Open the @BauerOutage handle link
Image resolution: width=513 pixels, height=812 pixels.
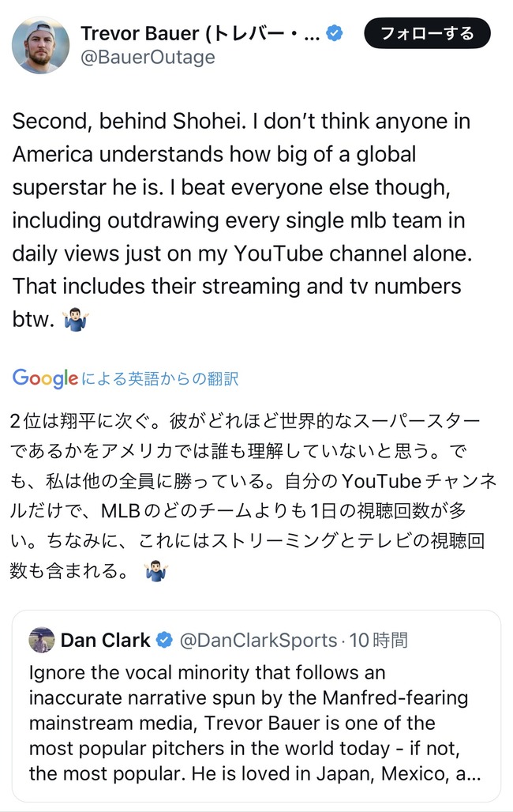coord(148,57)
